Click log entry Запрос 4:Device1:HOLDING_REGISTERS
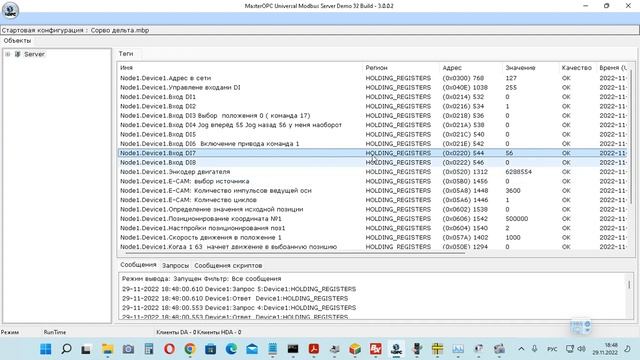The height and width of the screenshot is (360, 640). tap(239, 308)
